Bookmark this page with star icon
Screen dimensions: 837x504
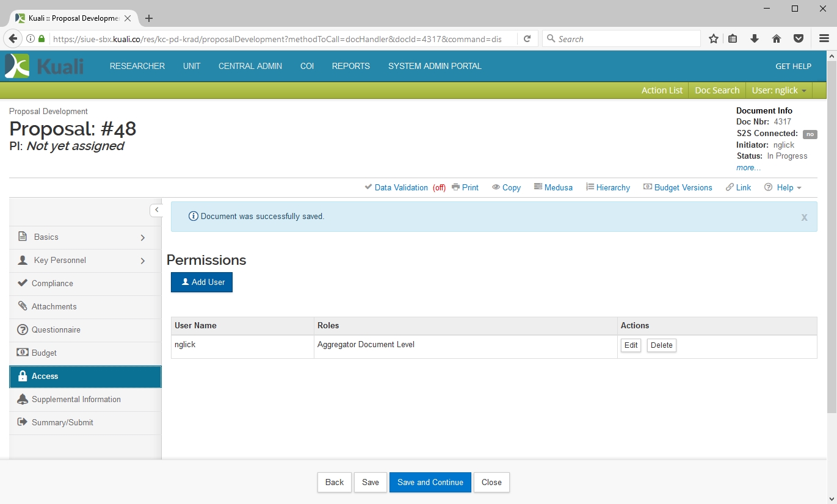[713, 39]
